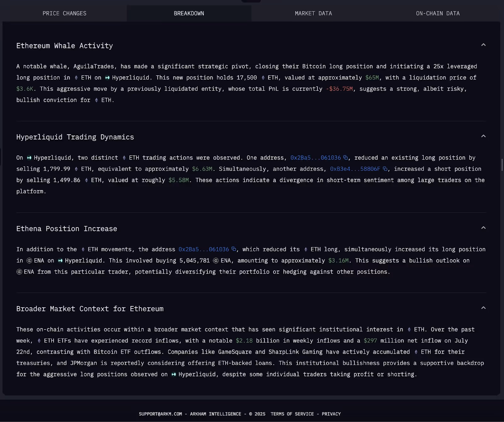Open Privacy footer link
The width and height of the screenshot is (504, 422).
(x=331, y=414)
